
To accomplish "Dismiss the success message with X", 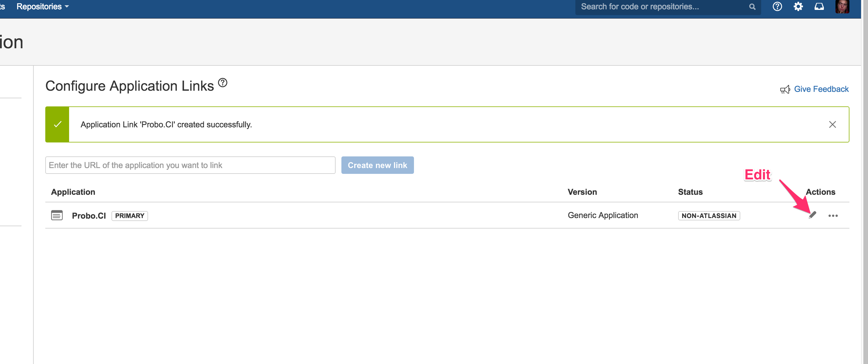I will click(832, 124).
